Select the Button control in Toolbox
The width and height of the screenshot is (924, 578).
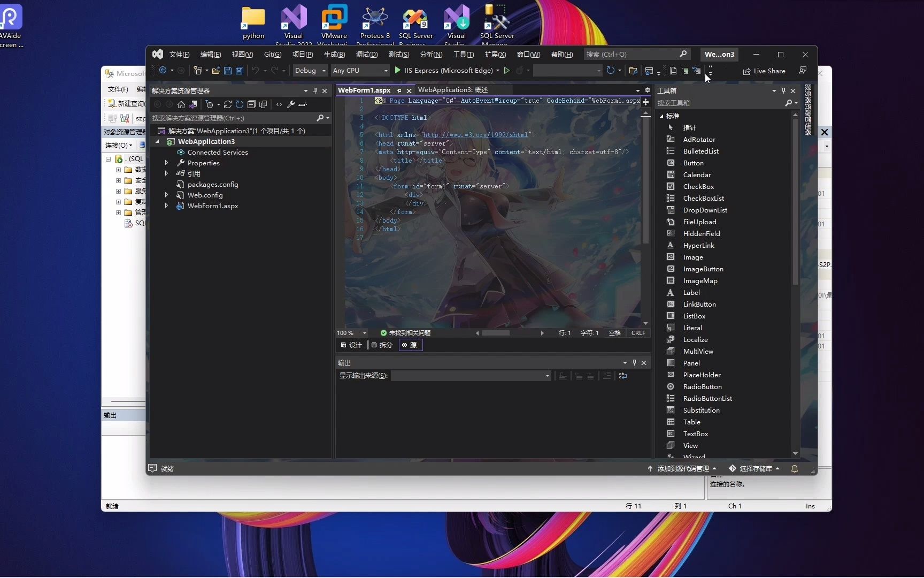pos(694,163)
